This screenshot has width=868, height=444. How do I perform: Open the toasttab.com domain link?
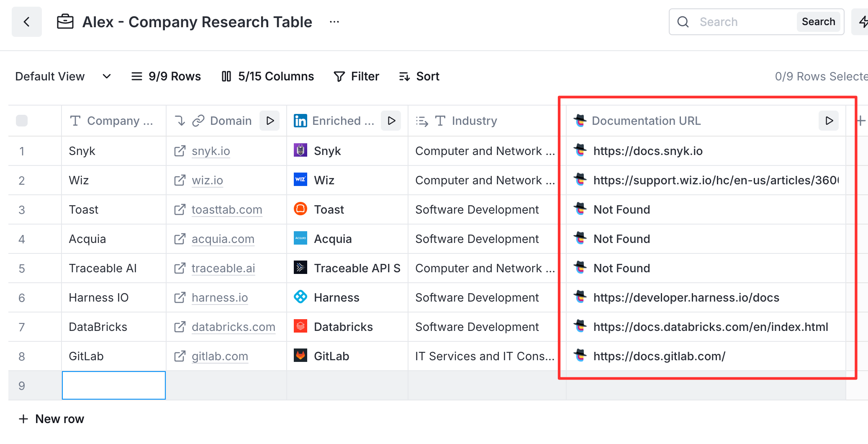tap(227, 209)
